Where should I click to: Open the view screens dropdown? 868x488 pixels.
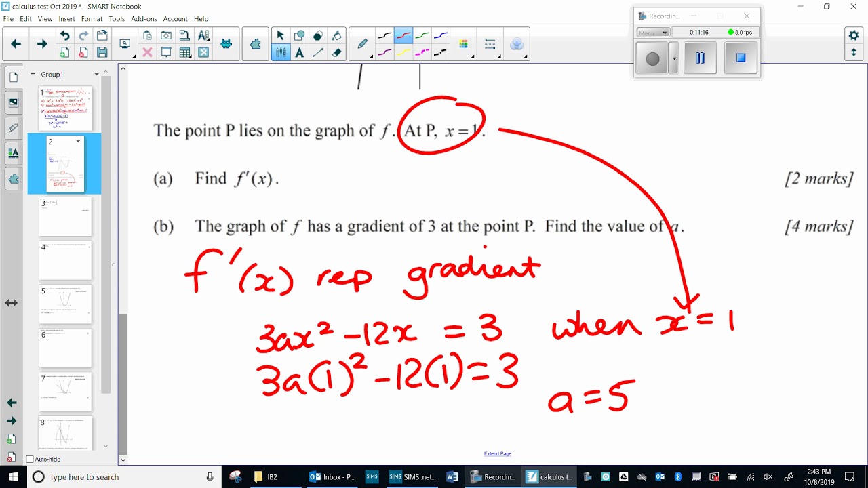click(x=126, y=44)
